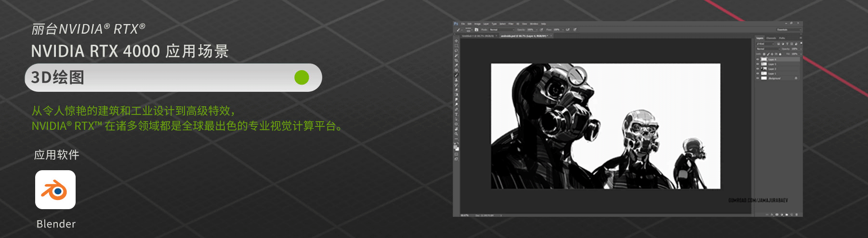Toggle layer filtering switch on
868x238 pixels.
pyautogui.click(x=801, y=43)
